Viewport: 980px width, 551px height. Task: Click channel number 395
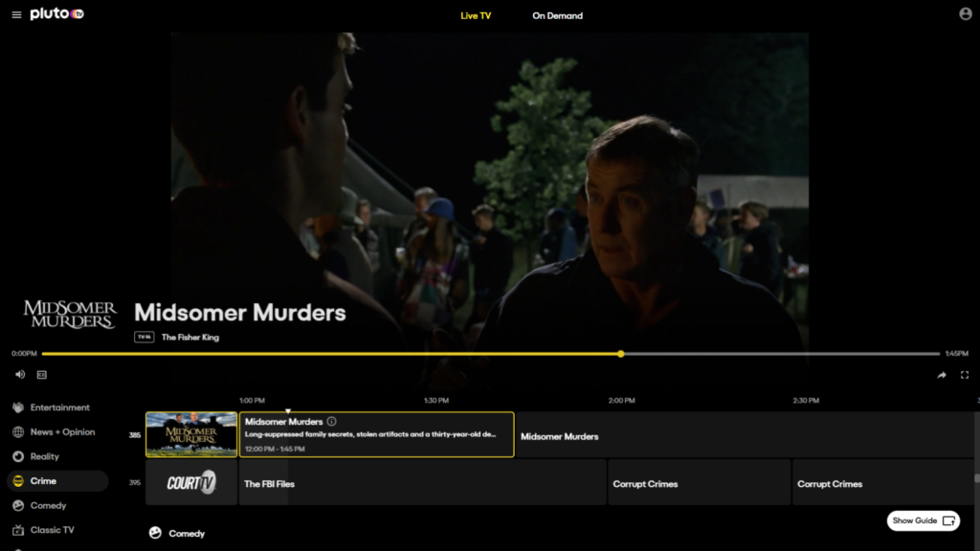(x=134, y=483)
